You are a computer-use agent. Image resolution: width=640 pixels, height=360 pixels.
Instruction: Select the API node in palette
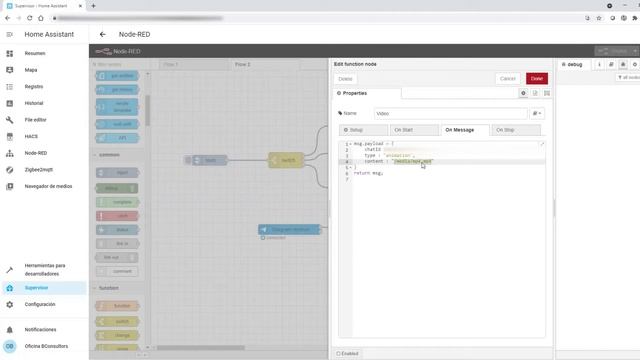(118, 138)
